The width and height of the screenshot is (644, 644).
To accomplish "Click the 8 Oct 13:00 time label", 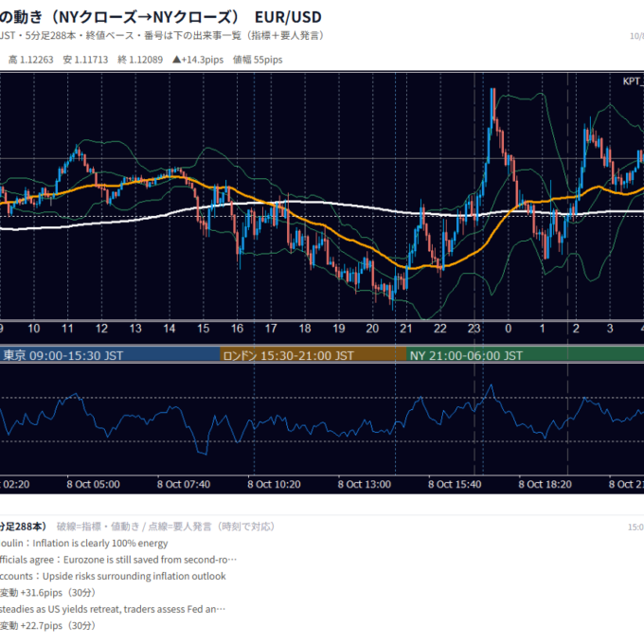I will [x=365, y=485].
